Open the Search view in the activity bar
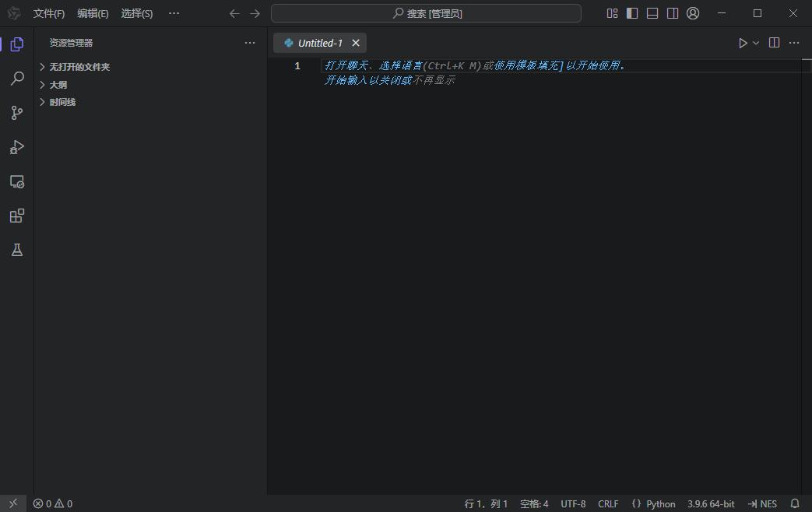The image size is (812, 512). 16,78
